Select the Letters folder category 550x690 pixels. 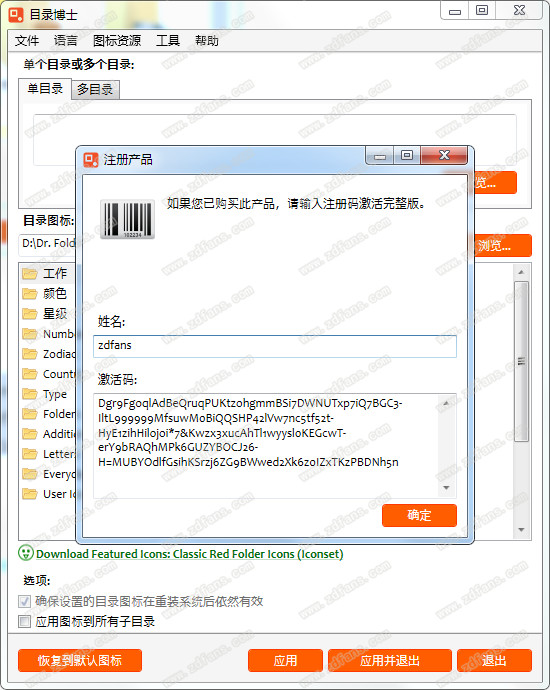click(48, 454)
